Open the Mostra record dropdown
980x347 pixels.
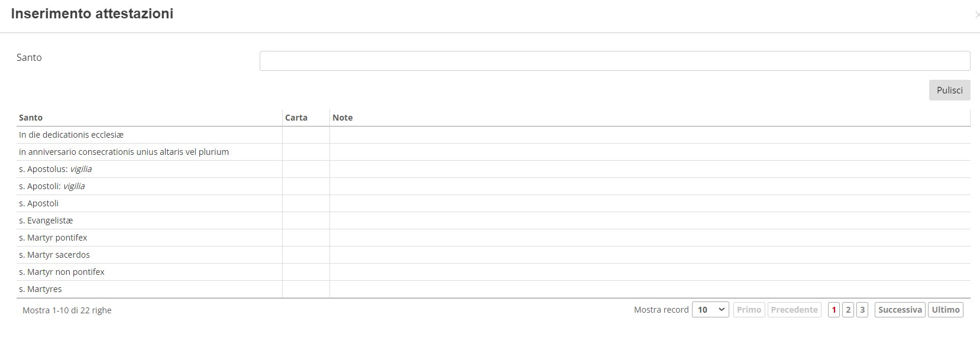pos(710,310)
